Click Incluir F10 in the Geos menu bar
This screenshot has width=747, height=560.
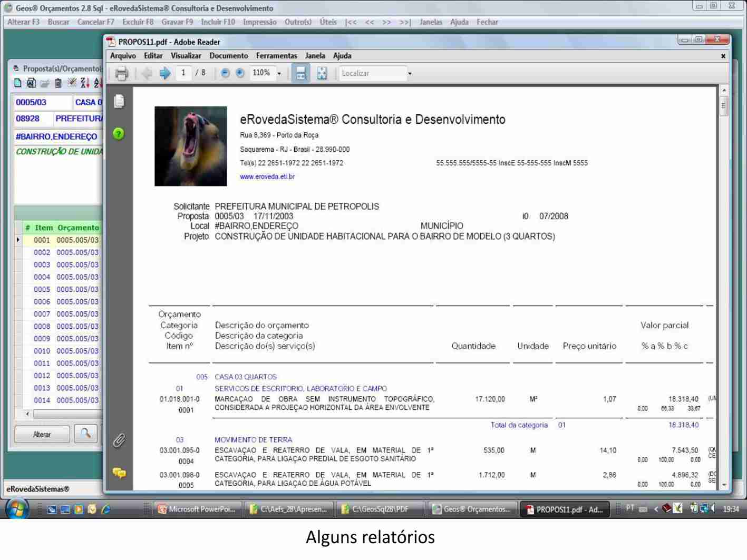tap(218, 22)
